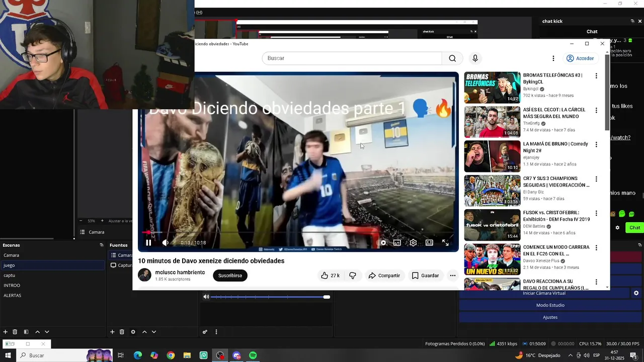The image size is (644, 362).
Task: Enter fullscreen on the YouTube player
Action: 445,242
